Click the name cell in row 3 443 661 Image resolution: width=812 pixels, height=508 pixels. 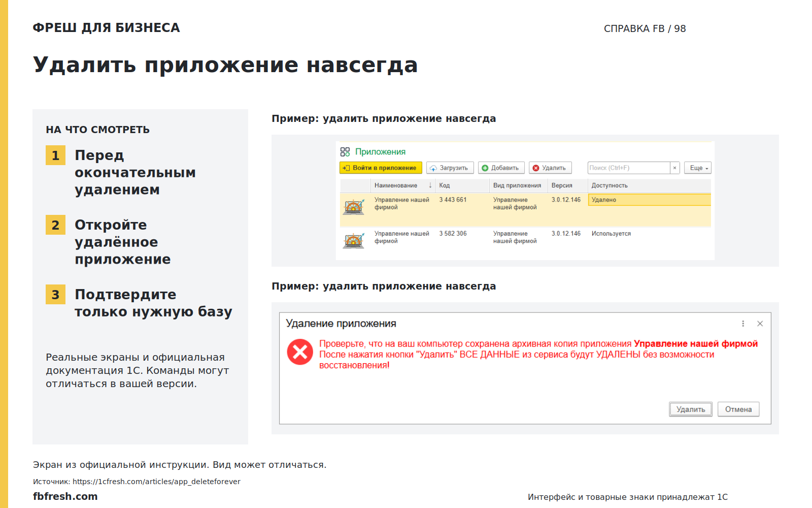click(402, 203)
